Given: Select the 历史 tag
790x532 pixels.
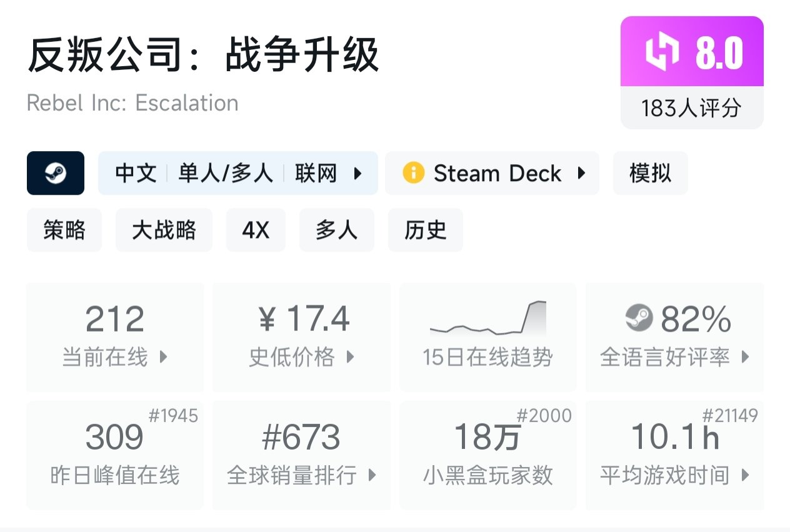Looking at the screenshot, I should tap(425, 230).
